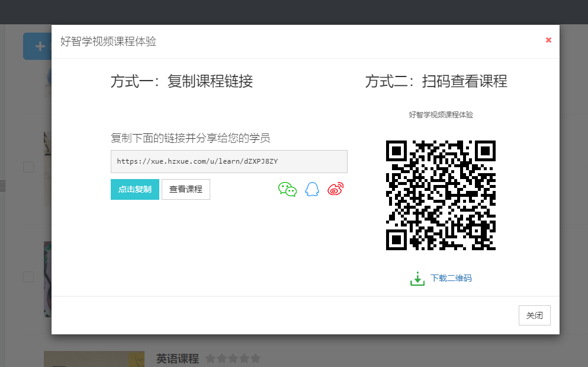This screenshot has height=367, width=588.
Task: Click the 点击复制 button
Action: [135, 189]
